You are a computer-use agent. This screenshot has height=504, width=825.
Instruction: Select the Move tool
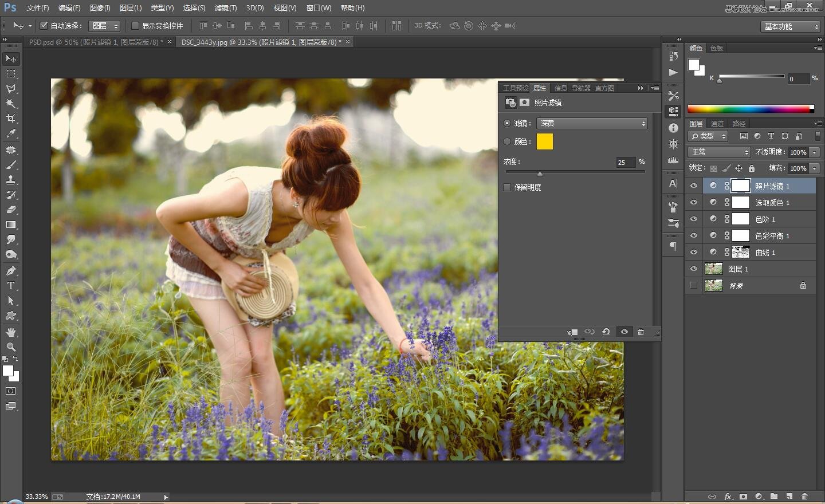pyautogui.click(x=11, y=58)
